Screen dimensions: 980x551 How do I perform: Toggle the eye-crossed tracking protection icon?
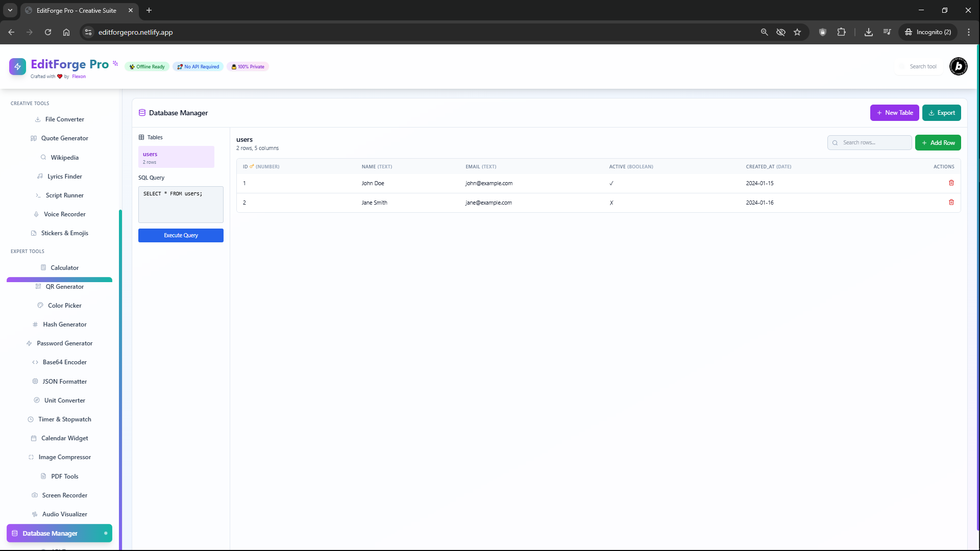coord(781,32)
